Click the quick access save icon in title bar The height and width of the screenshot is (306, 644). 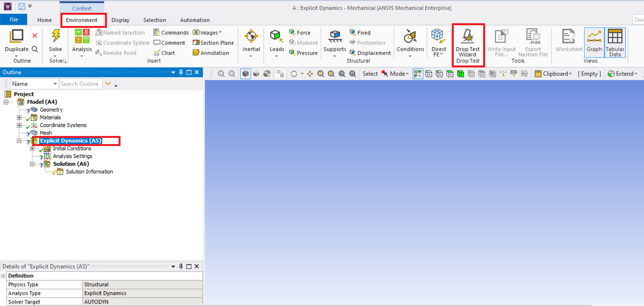(22, 6)
